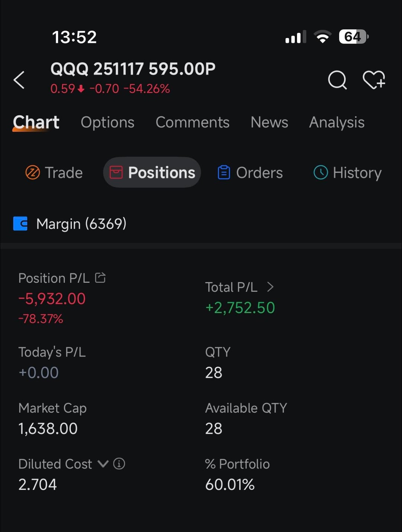Open Total P/L details chevron
This screenshot has height=532, width=402.
tap(270, 287)
